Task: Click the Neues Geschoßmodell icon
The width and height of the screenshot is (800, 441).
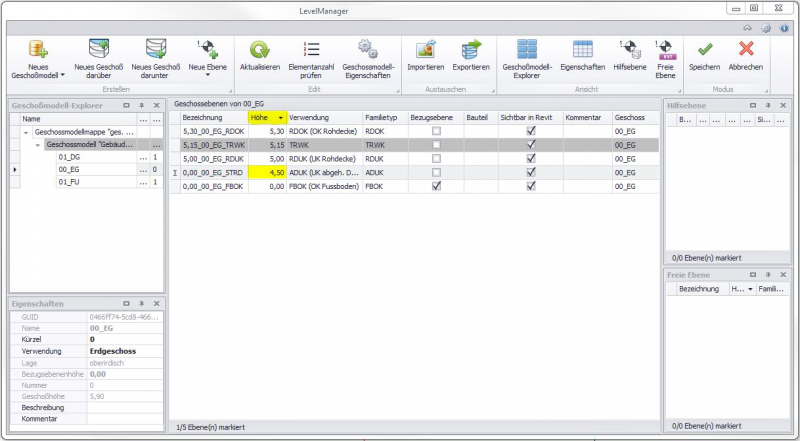Action: 39,49
